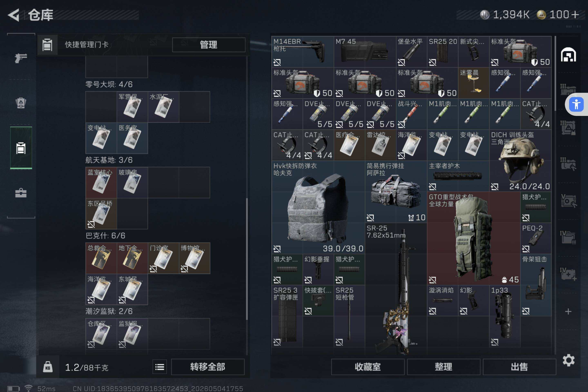Image resolution: width=588 pixels, height=392 pixels.
Task: Select the 水泥厂 keycard
Action: click(x=163, y=107)
